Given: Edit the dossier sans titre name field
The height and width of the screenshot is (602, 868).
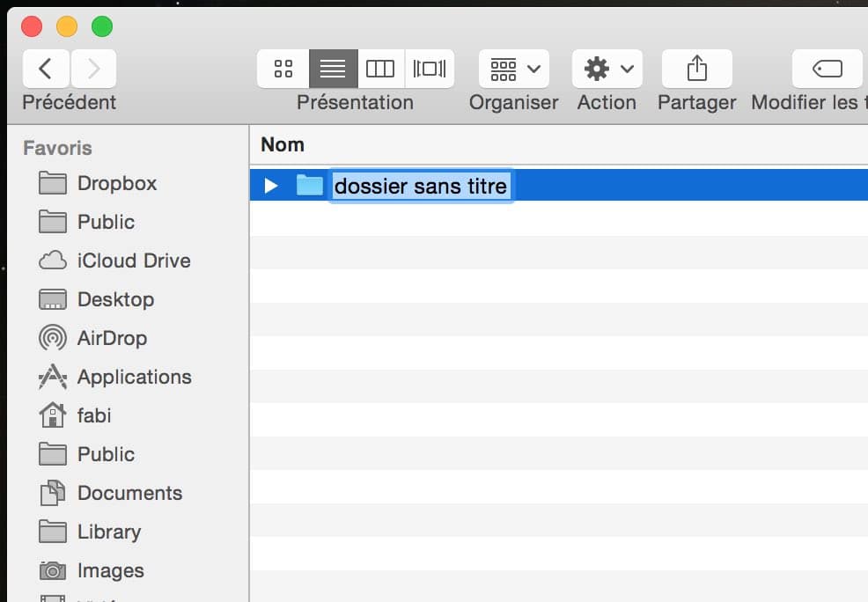Looking at the screenshot, I should click(421, 186).
